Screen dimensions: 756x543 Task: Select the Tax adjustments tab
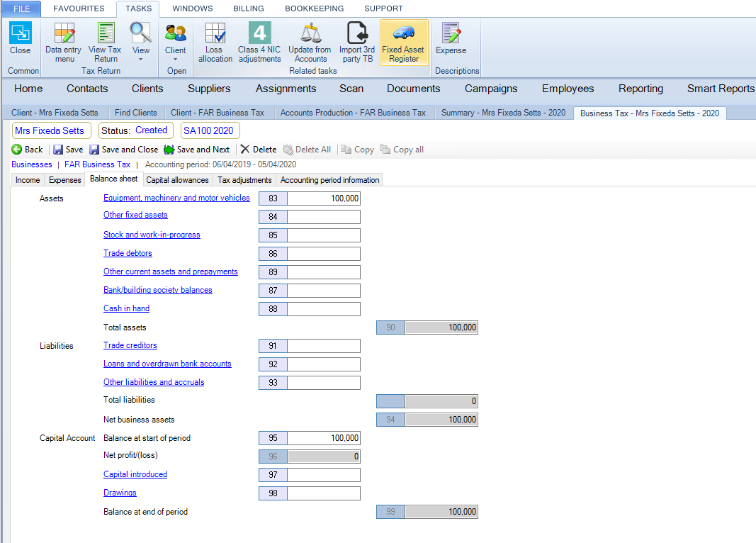coord(244,180)
